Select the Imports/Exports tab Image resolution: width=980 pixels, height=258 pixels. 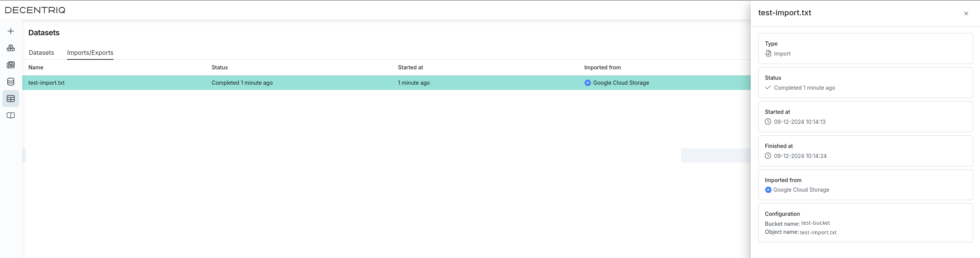click(90, 53)
